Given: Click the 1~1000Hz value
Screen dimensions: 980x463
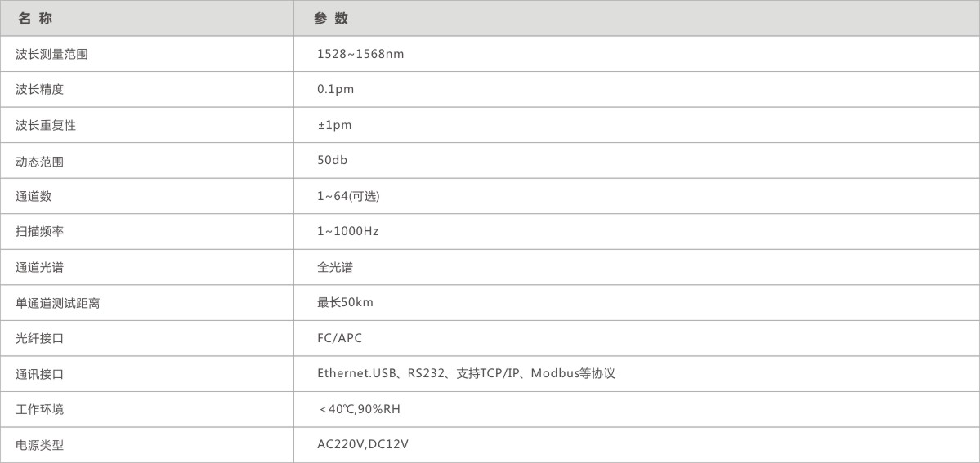Looking at the screenshot, I should (x=348, y=231).
